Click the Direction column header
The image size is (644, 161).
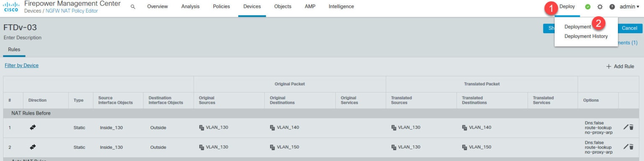(37, 100)
